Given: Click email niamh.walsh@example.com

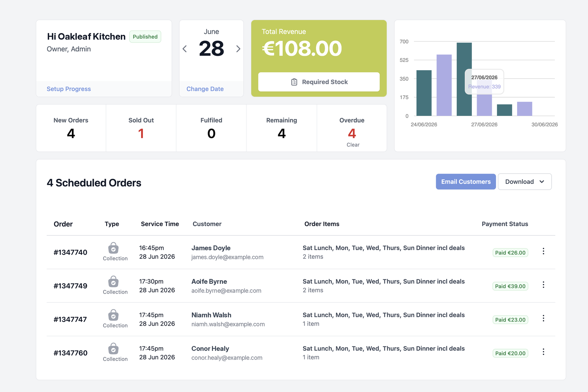Looking at the screenshot, I should point(228,324).
